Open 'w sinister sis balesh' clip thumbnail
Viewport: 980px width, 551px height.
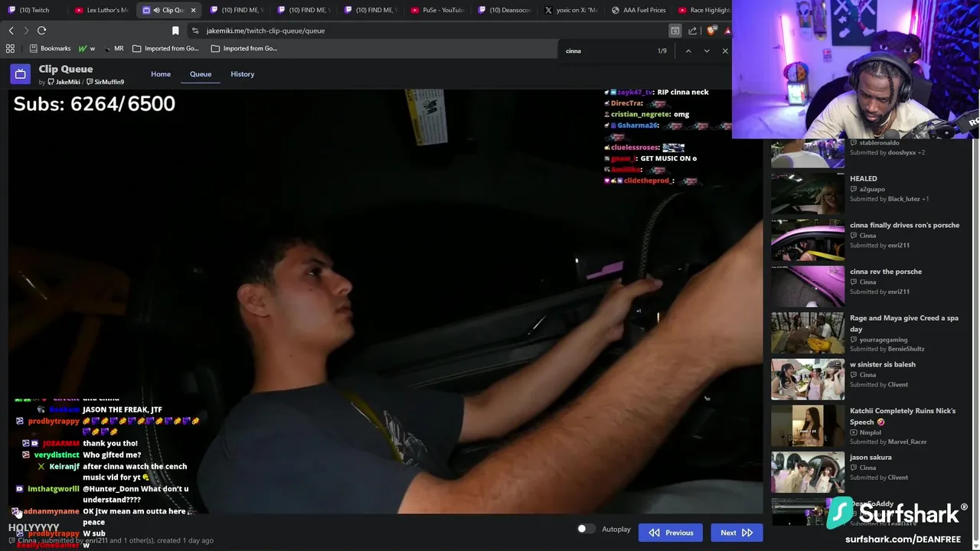pyautogui.click(x=808, y=380)
